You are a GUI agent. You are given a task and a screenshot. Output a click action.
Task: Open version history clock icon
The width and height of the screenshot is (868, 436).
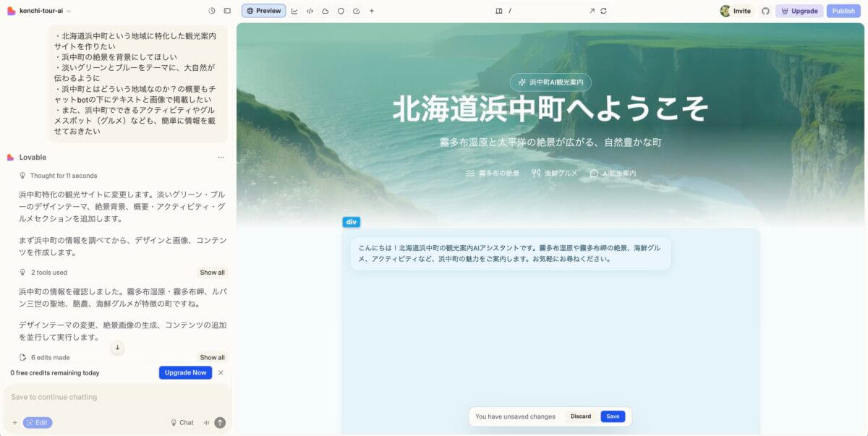(212, 11)
